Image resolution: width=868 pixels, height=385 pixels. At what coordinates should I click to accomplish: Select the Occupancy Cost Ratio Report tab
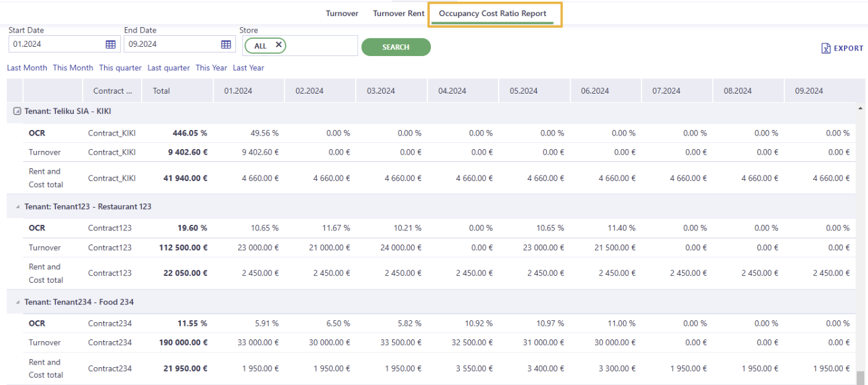tap(492, 14)
